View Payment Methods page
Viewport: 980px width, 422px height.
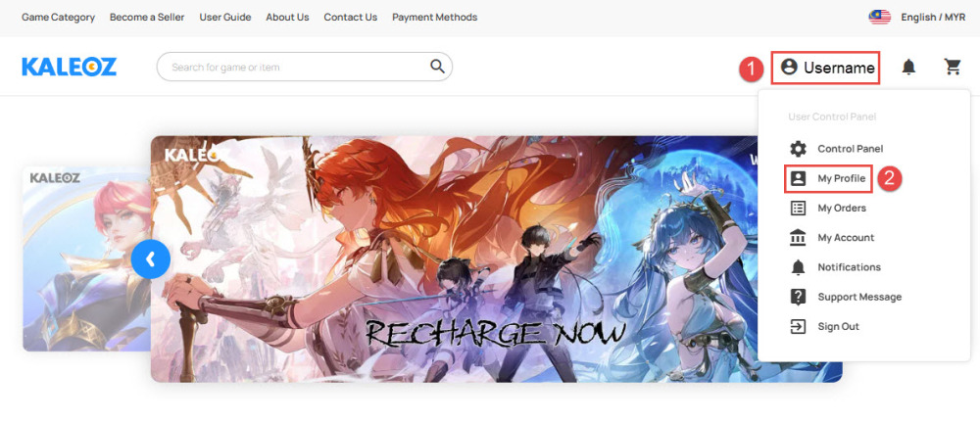point(435,18)
